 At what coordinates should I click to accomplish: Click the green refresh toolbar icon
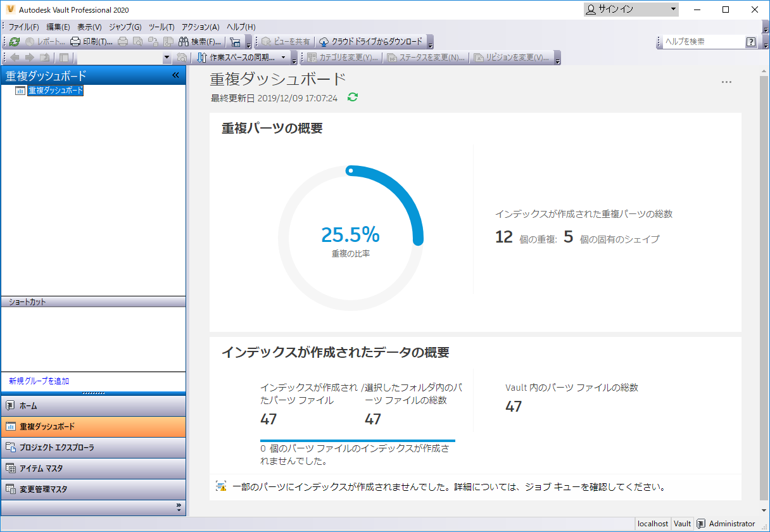[x=14, y=42]
